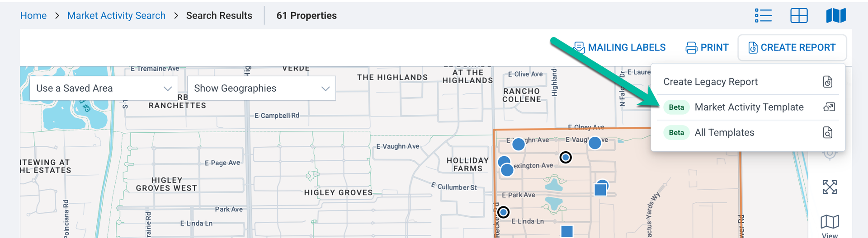Viewport: 868px width, 238px height.
Task: Click the left blue marker on E Vaughn Ave
Action: click(519, 144)
